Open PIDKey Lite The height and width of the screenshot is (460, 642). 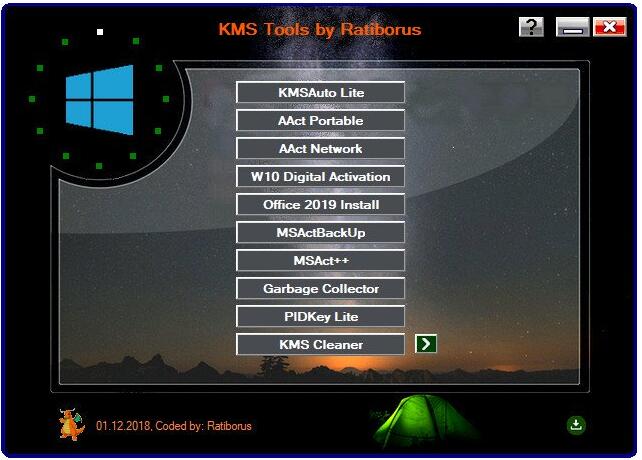(x=321, y=316)
